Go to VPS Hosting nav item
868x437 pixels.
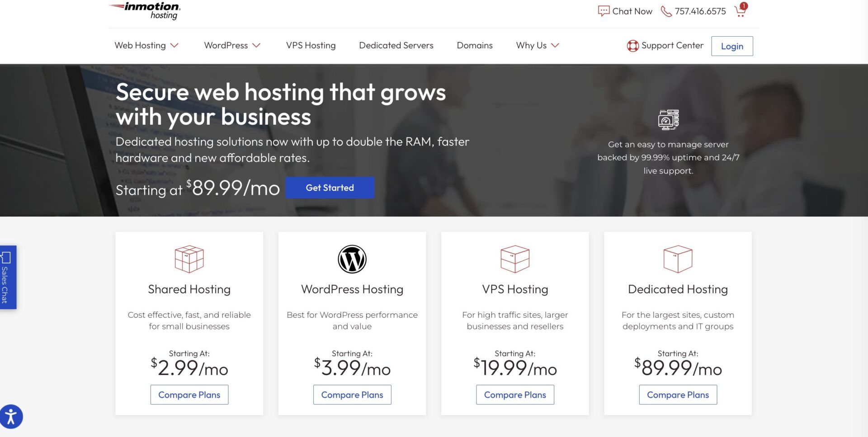(311, 46)
